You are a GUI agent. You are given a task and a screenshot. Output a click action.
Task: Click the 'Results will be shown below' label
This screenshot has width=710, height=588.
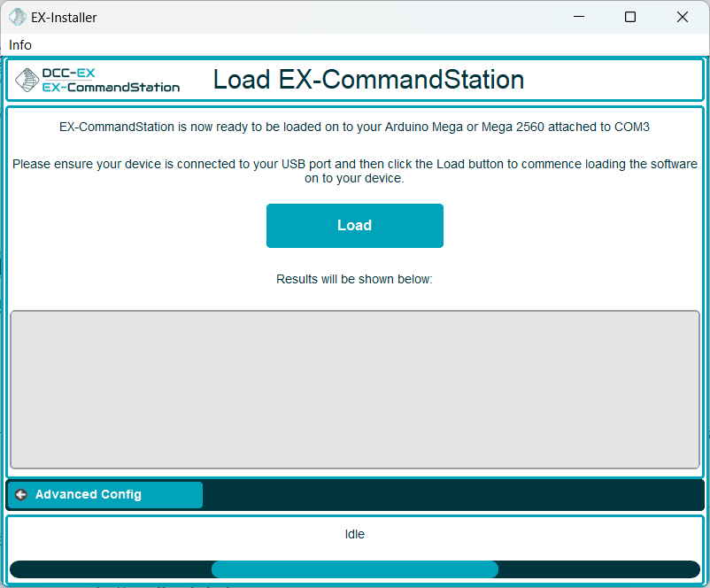point(354,279)
